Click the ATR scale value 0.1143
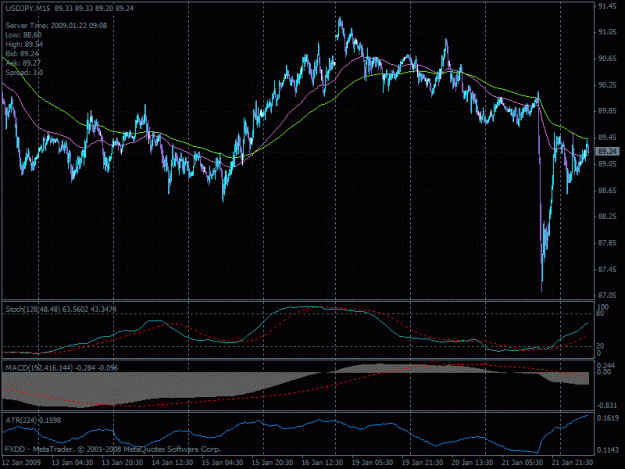 (608, 450)
